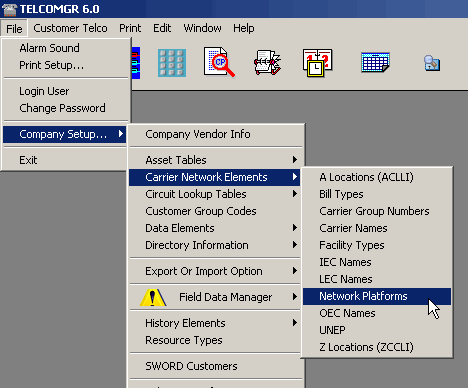Choose Change Password menu entry
This screenshot has height=388, width=468.
pyautogui.click(x=65, y=108)
